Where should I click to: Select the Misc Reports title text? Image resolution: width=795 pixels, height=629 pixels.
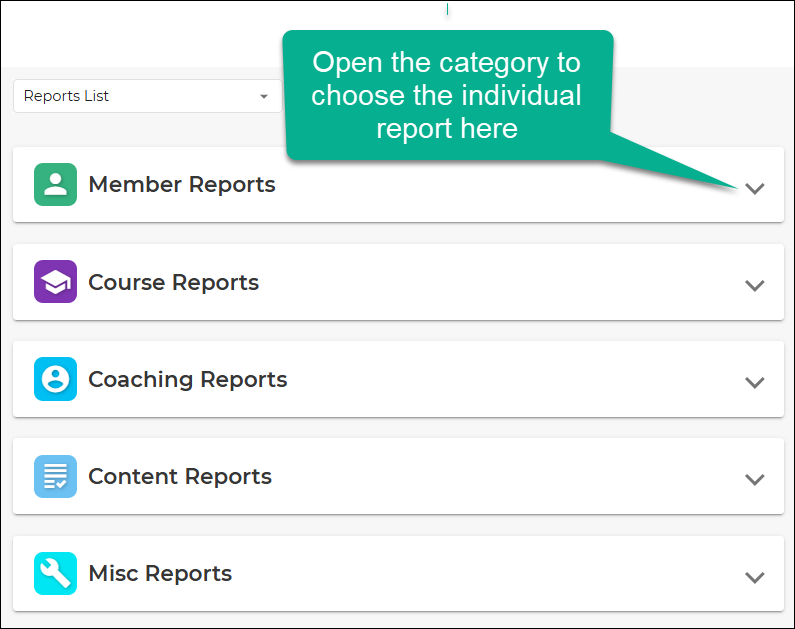[x=160, y=574]
